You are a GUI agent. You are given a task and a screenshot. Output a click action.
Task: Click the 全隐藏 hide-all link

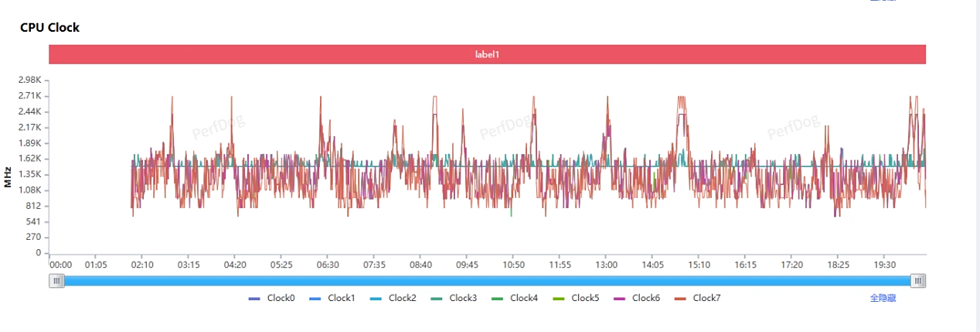[883, 298]
